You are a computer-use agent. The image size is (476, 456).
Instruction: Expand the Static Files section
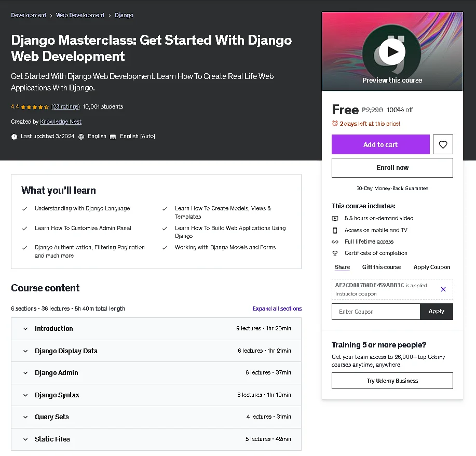tap(156, 439)
